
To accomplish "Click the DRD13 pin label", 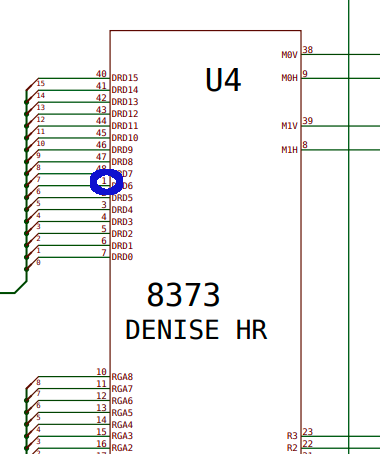I will coord(125,102).
